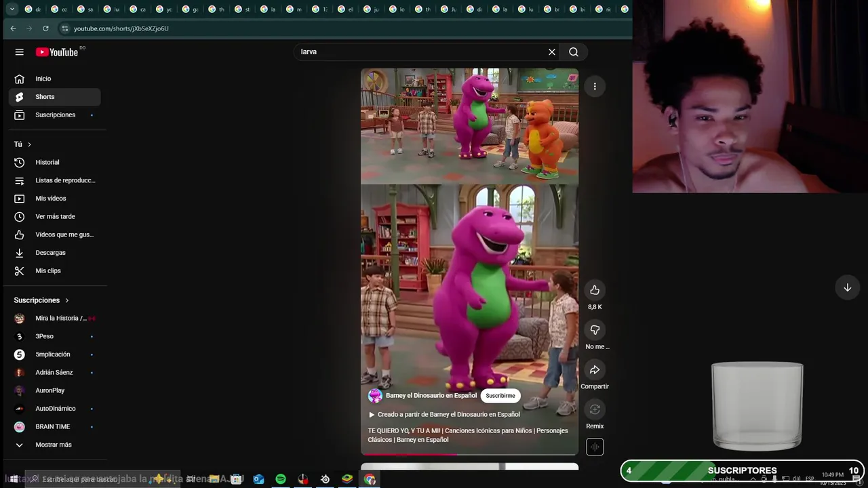
Task: Click the taskbar clock showing 10:49 PM
Action: (833, 479)
